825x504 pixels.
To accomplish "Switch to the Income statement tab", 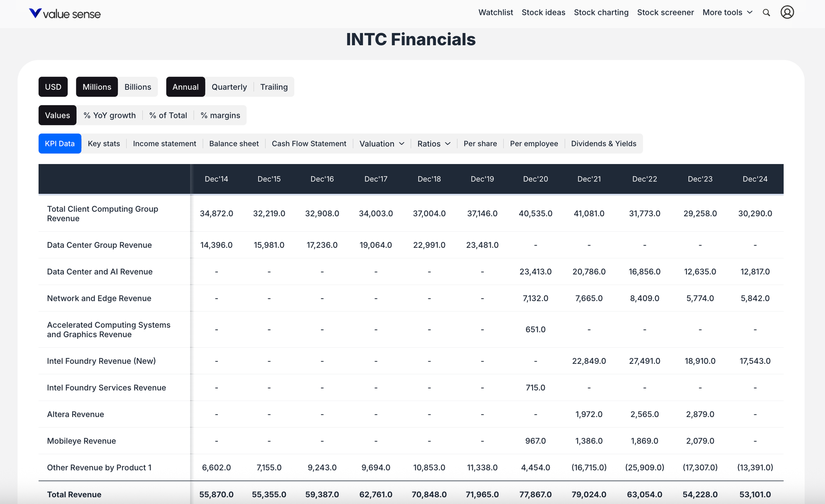I will [x=164, y=143].
